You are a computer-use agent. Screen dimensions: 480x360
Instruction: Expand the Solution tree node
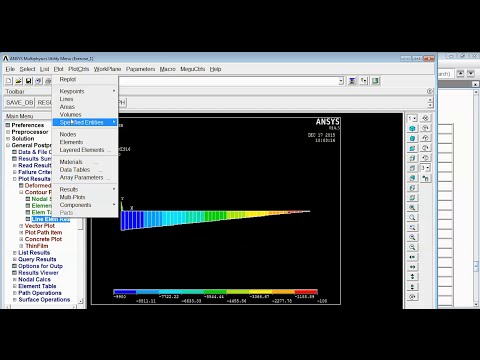8,139
